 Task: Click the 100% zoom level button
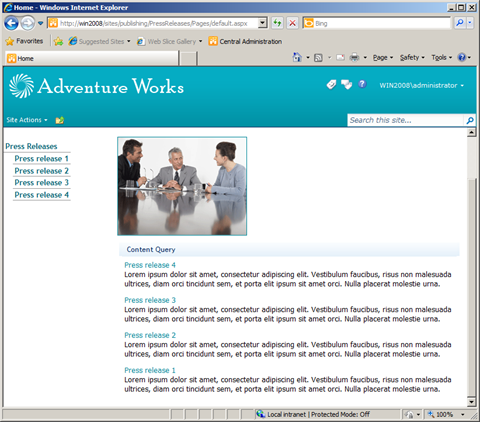(441, 414)
